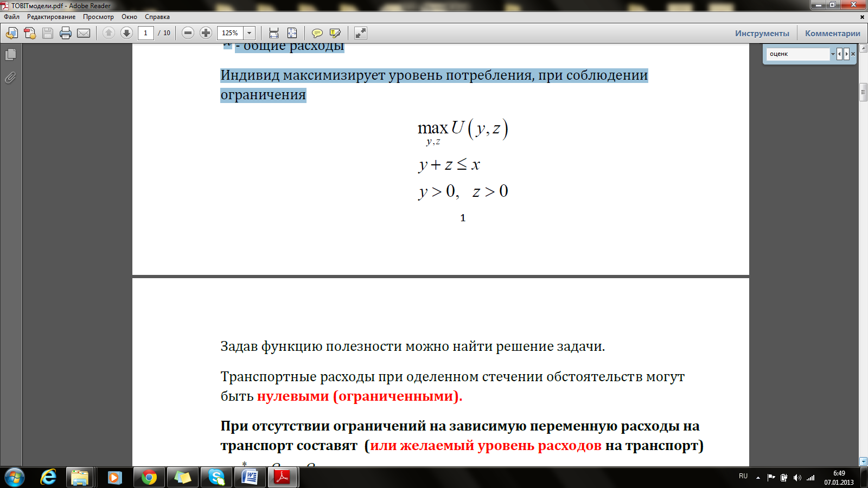868x488 pixels.
Task: Click the Adobe Reader taskbar button
Action: 283,477
